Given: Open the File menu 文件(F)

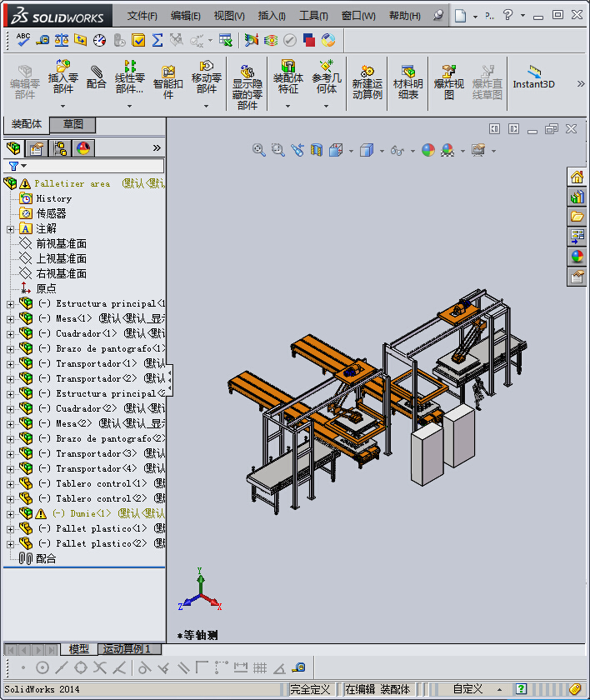Looking at the screenshot, I should click(x=142, y=16).
